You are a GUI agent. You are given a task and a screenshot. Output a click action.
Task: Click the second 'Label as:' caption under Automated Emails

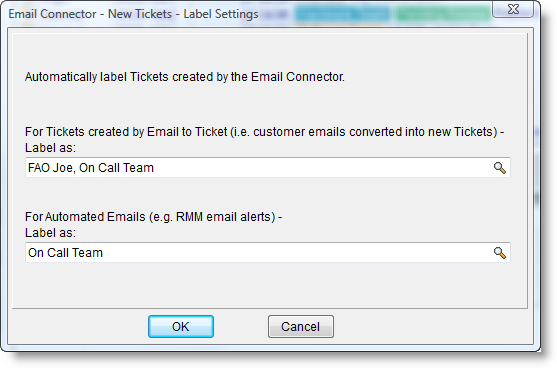(50, 233)
